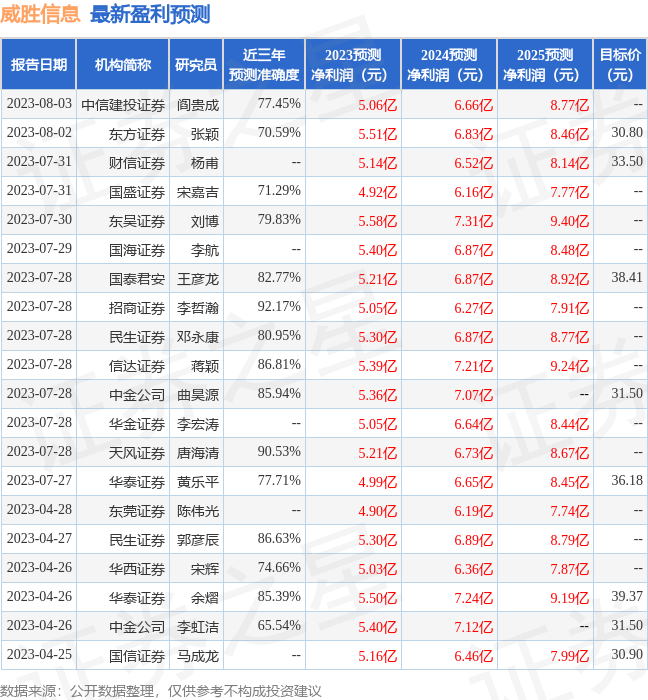Click analyst name 黄乐平
The image size is (648, 700).
click(x=198, y=483)
